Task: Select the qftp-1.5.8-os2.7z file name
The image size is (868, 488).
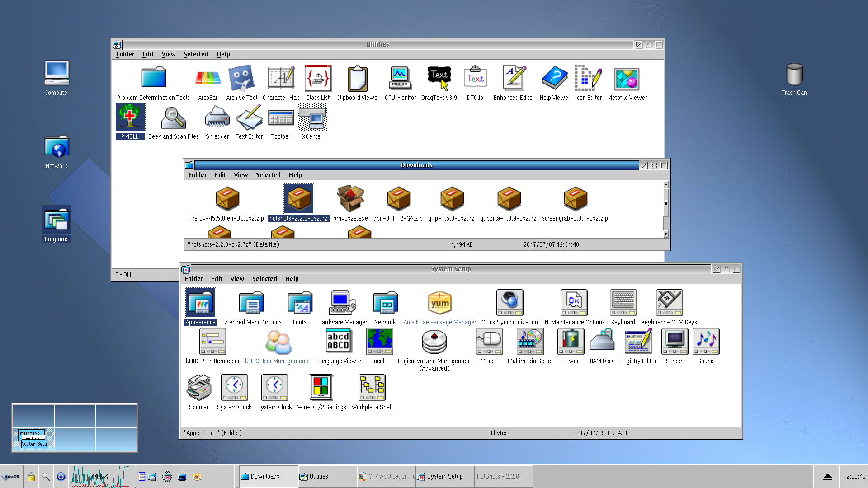Action: coord(451,218)
